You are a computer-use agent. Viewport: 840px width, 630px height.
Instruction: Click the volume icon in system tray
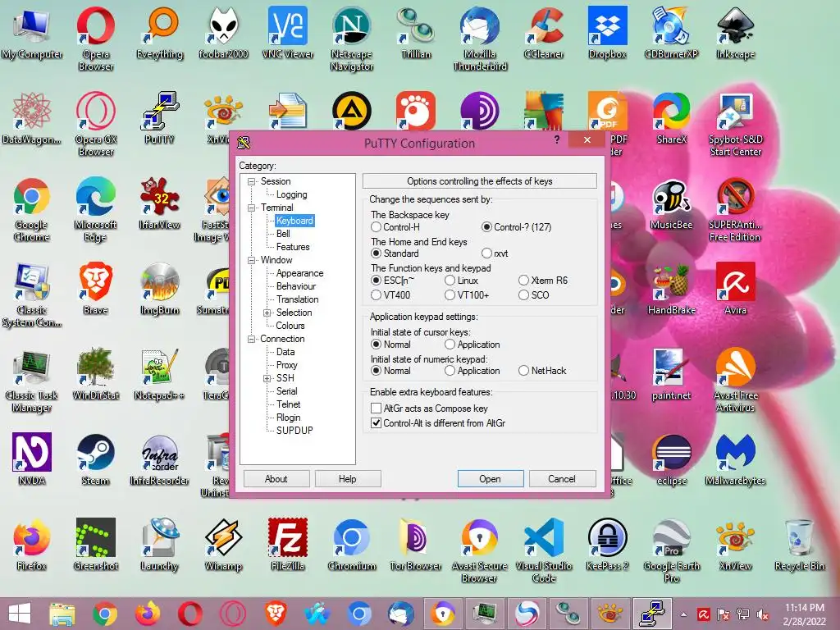(x=762, y=614)
